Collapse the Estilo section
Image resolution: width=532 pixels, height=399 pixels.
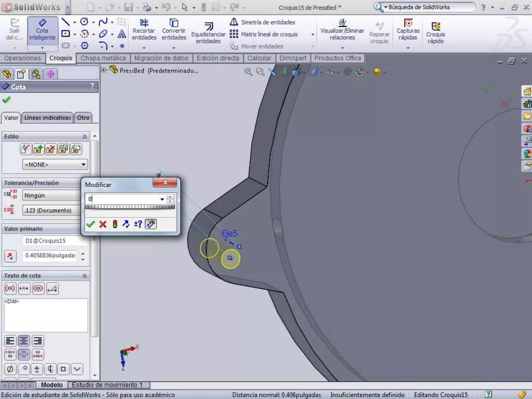pos(84,137)
